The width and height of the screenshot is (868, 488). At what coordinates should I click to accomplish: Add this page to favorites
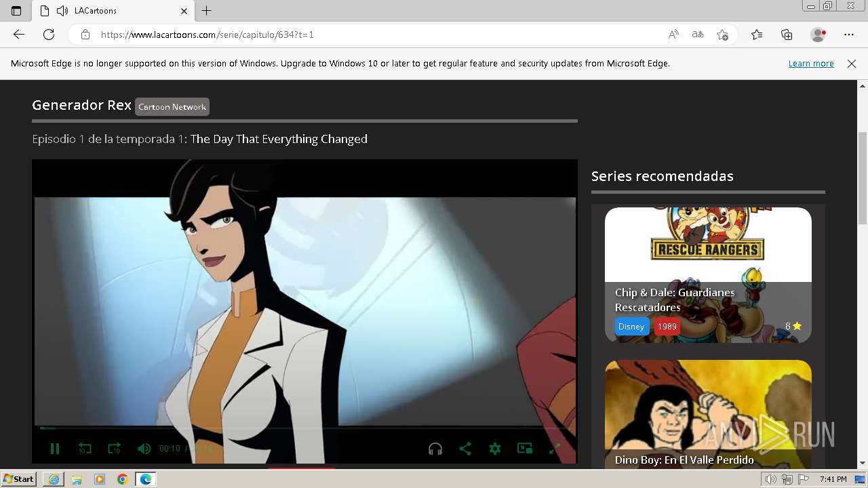point(723,35)
